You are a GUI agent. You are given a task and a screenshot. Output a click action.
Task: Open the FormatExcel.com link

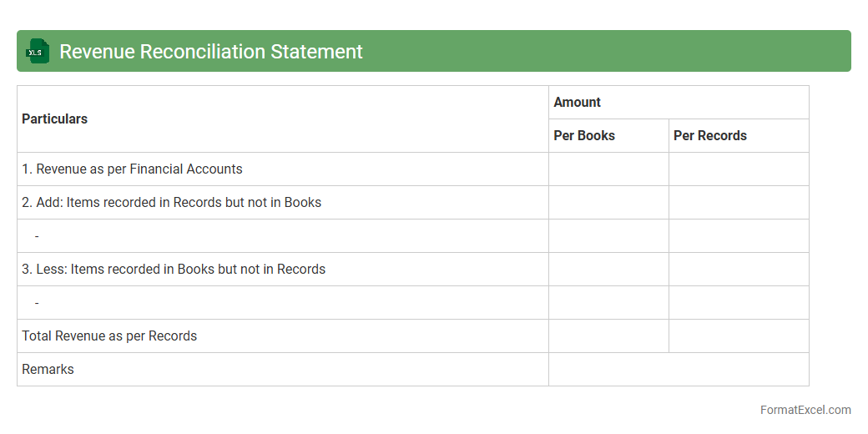[805, 410]
